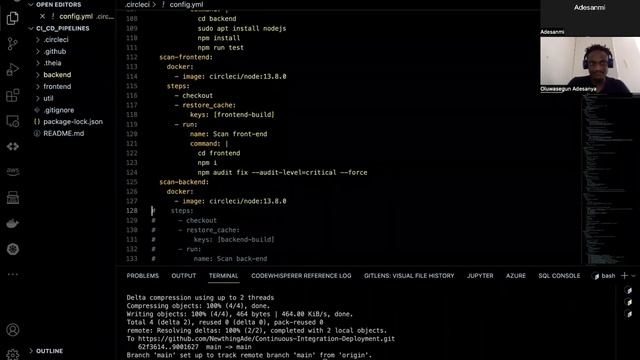Click 'cd frontend' line in editor

[x=219, y=153]
